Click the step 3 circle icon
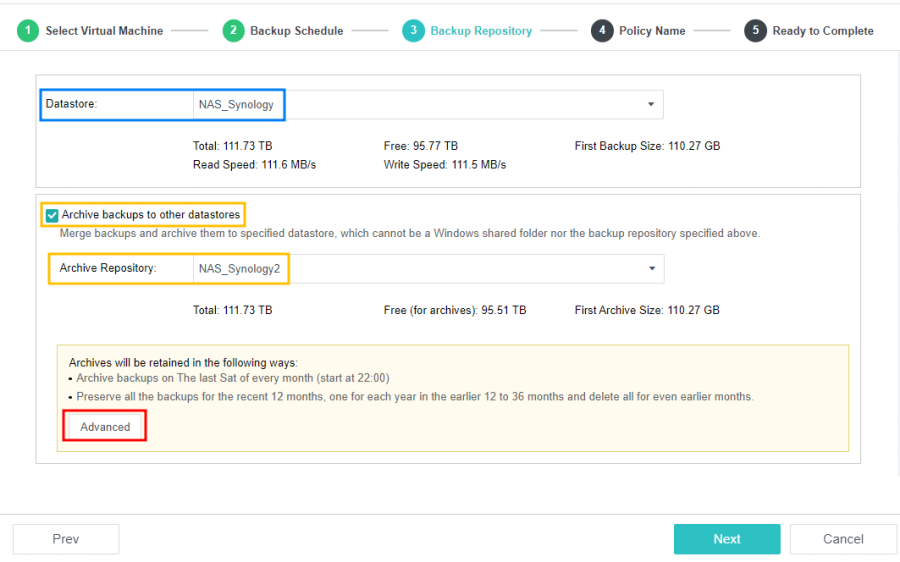900x562 pixels. pyautogui.click(x=413, y=30)
